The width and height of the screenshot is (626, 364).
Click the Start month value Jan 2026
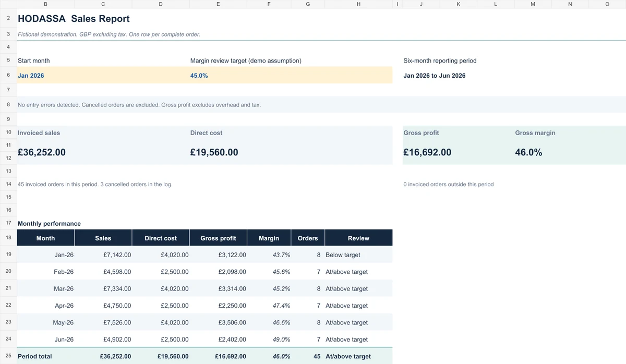31,76
